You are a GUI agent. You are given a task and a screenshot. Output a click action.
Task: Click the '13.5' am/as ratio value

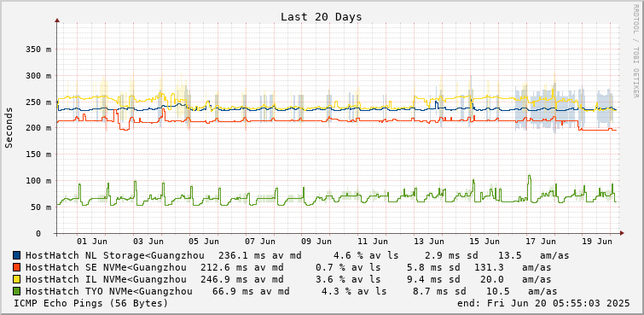pos(510,255)
